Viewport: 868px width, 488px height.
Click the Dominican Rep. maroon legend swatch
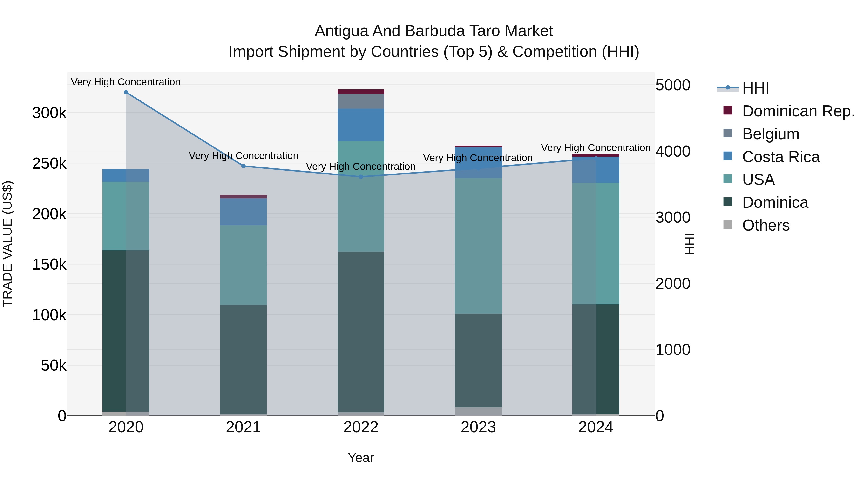pyautogui.click(x=728, y=110)
